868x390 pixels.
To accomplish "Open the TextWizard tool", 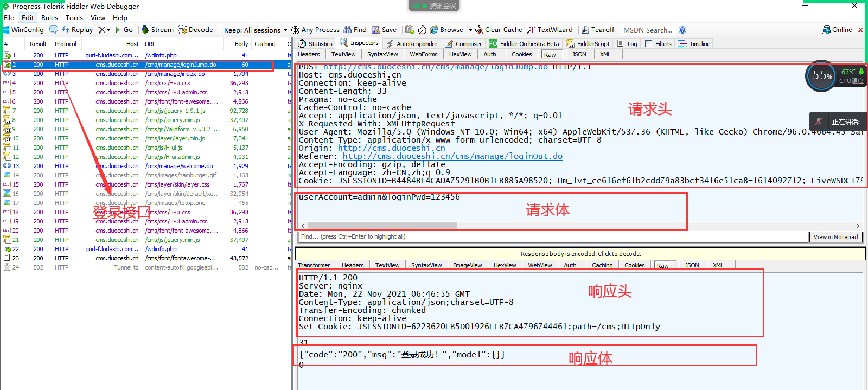I will click(x=550, y=30).
